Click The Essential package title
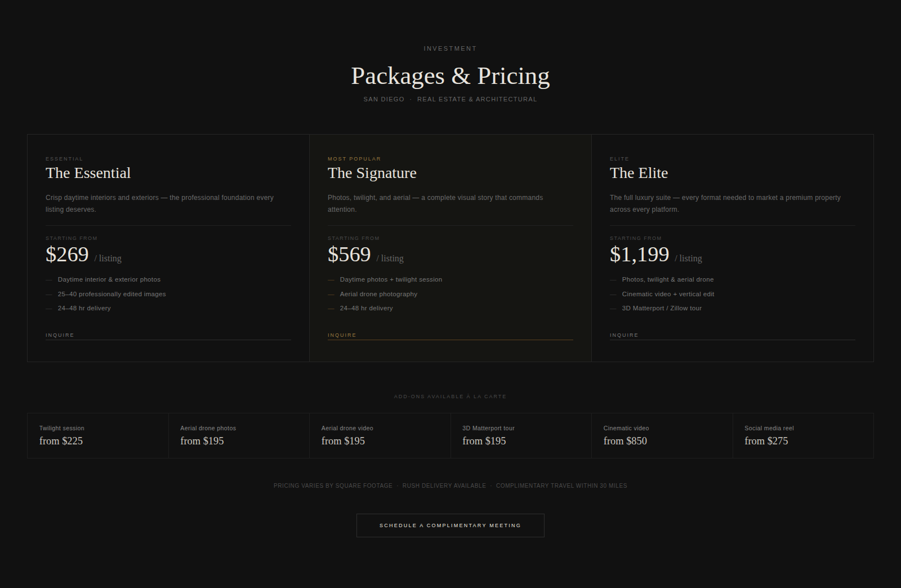 click(x=88, y=173)
